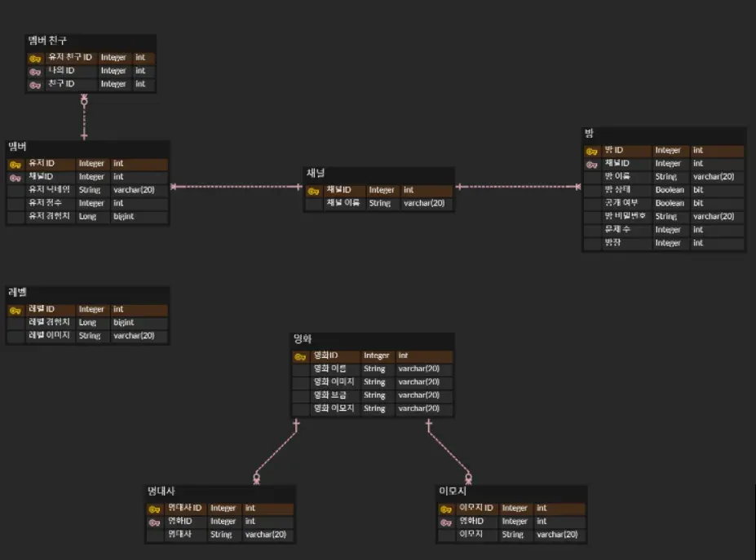Image resolution: width=756 pixels, height=560 pixels.
Task: Select the primary key icon of 명대사 ID
Action: pyautogui.click(x=154, y=509)
